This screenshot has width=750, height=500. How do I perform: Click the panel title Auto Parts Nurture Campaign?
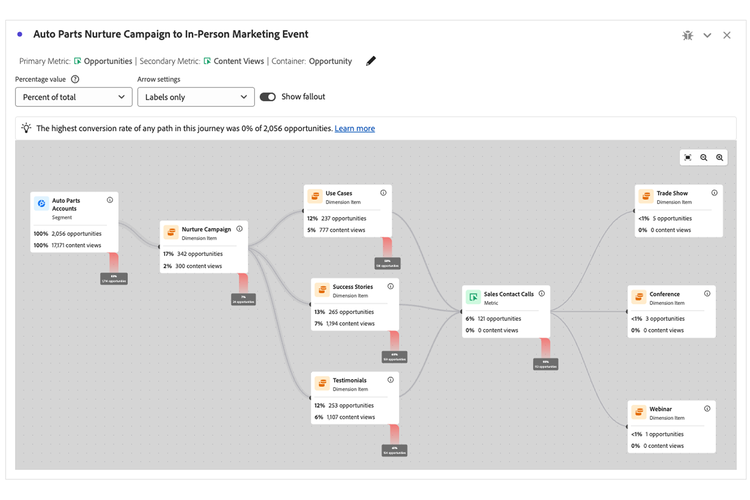coord(171,34)
